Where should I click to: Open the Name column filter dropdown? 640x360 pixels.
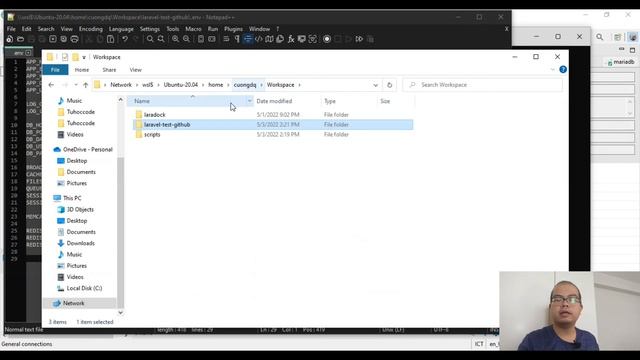(x=249, y=101)
